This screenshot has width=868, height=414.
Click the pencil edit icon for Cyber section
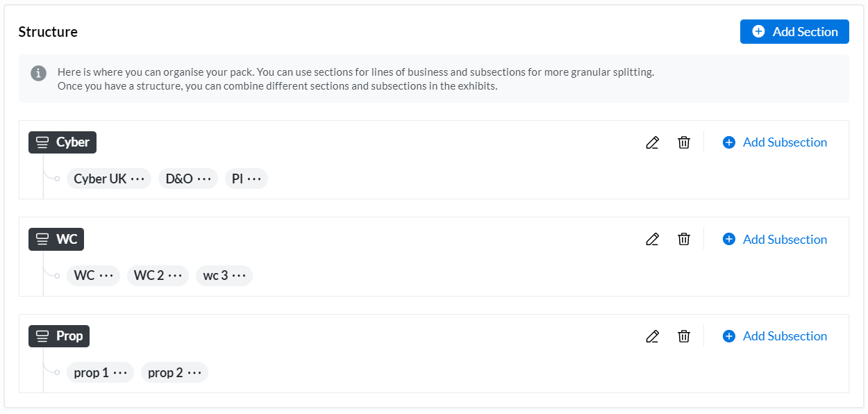[652, 142]
